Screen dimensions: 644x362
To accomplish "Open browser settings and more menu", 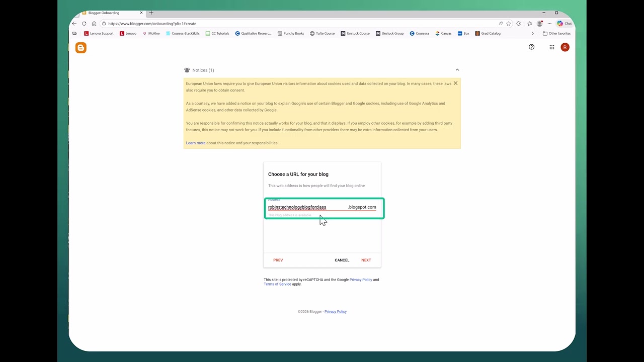I will [549, 24].
